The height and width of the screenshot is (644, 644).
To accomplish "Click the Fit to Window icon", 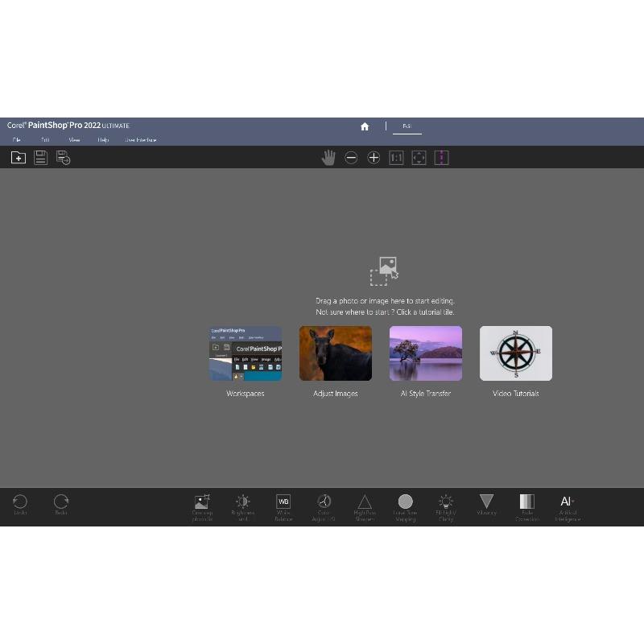I will click(419, 158).
